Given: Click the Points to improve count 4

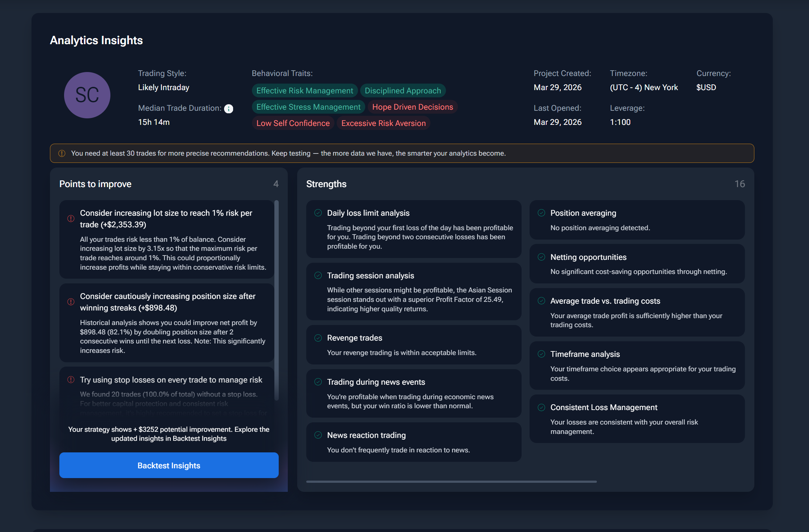Looking at the screenshot, I should pos(276,184).
